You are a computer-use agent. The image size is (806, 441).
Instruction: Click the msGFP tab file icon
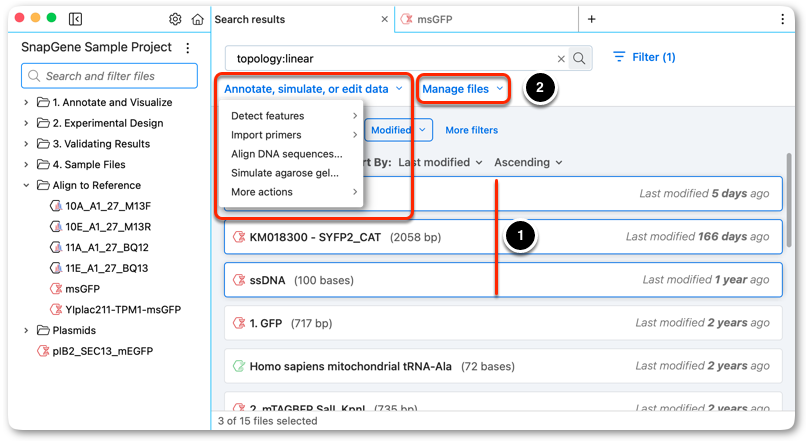[407, 20]
